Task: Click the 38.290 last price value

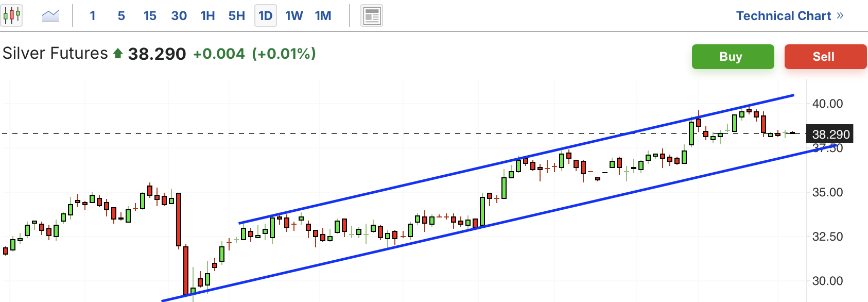Action: (x=157, y=54)
